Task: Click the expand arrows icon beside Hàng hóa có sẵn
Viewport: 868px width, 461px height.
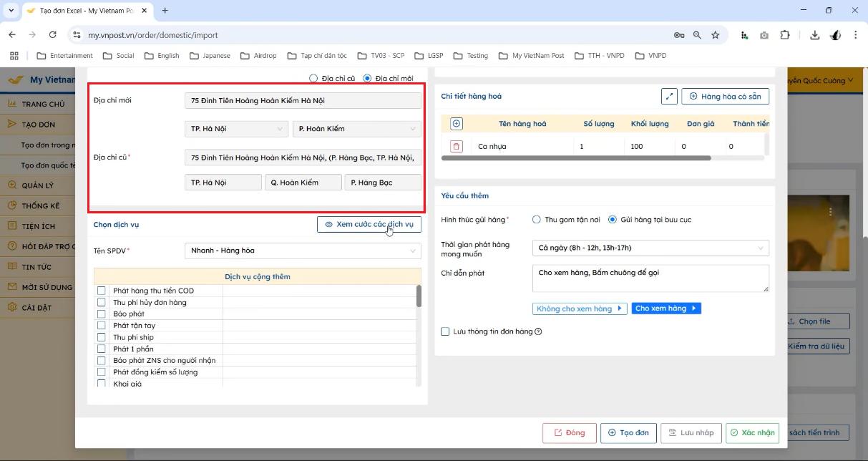Action: tap(669, 96)
